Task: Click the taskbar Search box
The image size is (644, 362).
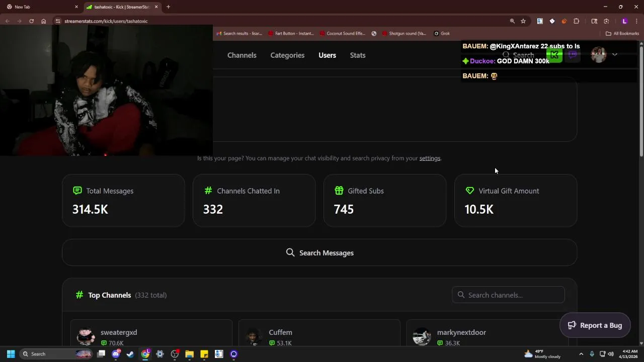Action: tap(57, 354)
